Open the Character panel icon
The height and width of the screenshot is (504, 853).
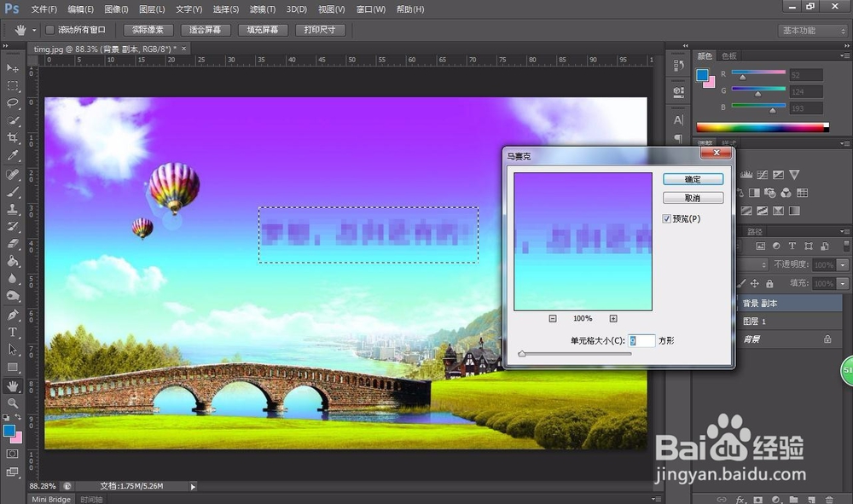point(678,119)
